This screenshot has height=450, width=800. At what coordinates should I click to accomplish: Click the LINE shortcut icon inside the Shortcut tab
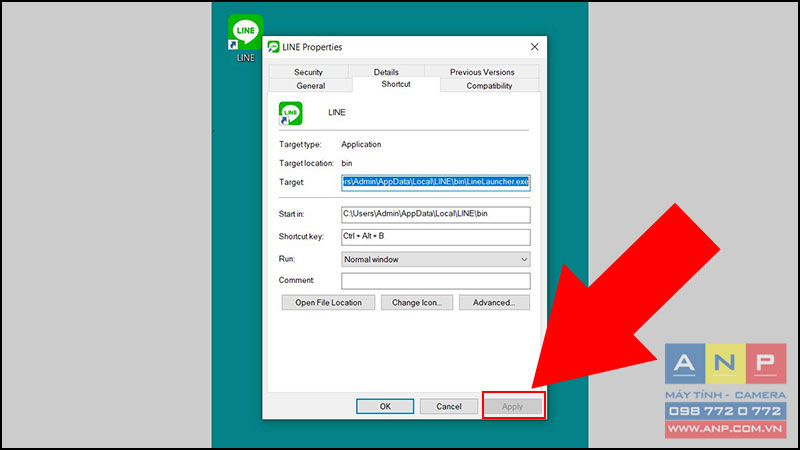[290, 113]
